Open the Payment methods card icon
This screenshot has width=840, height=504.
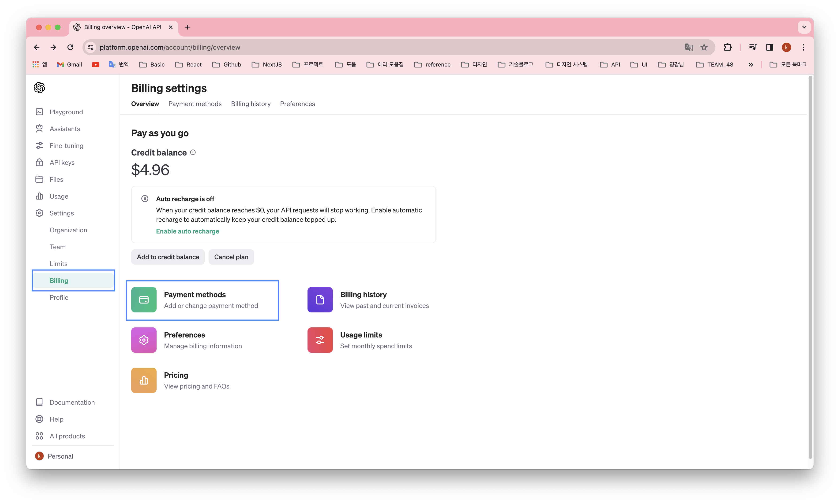point(144,300)
